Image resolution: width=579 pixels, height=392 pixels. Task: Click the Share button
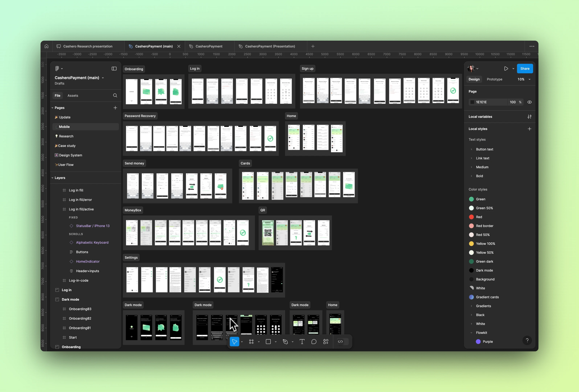point(525,68)
